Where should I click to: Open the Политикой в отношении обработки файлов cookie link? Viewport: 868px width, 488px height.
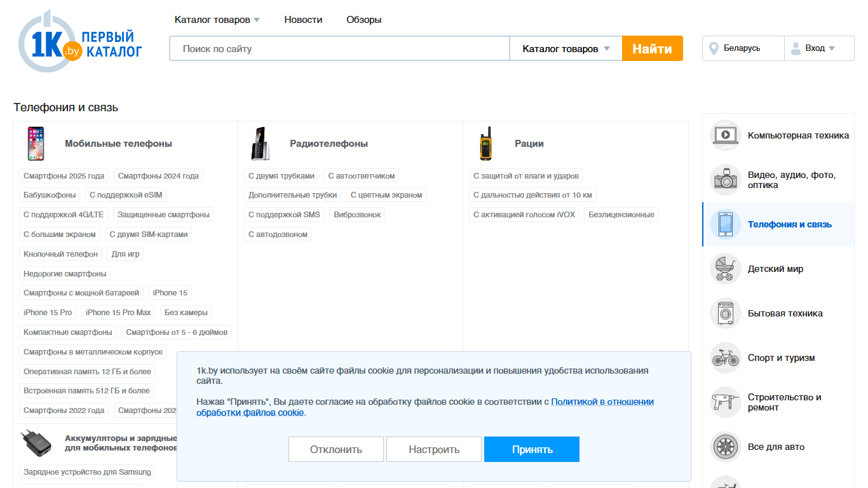(425, 407)
